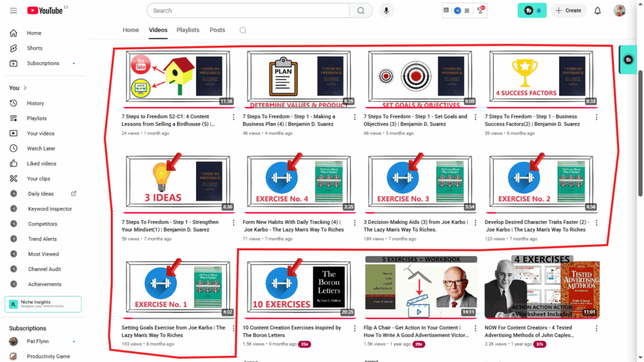The image size is (644, 362).
Task: Search within channel using magnifier icon
Action: pos(243,30)
